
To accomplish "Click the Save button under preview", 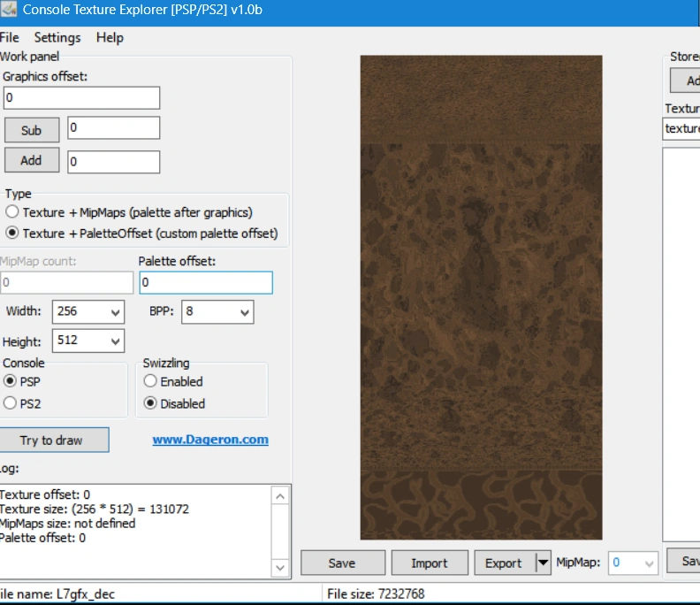I will point(342,563).
